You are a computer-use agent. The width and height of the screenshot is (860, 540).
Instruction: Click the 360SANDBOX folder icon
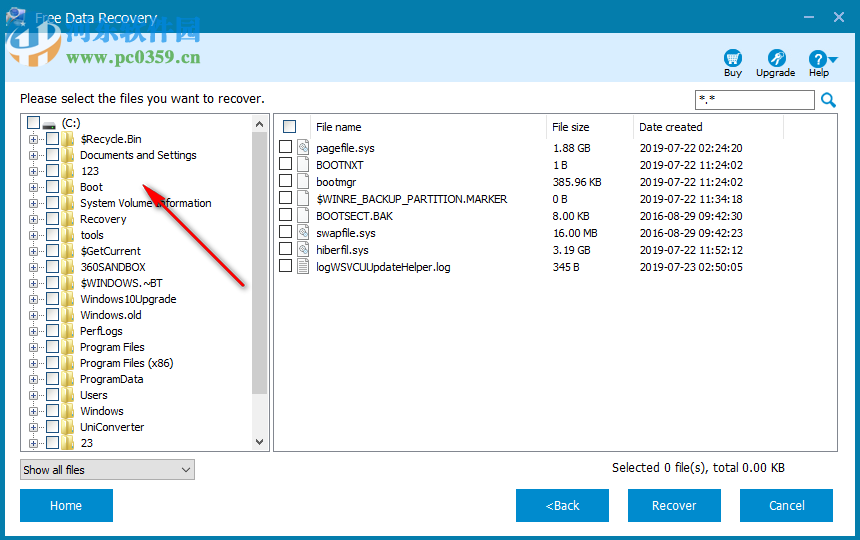coord(67,267)
